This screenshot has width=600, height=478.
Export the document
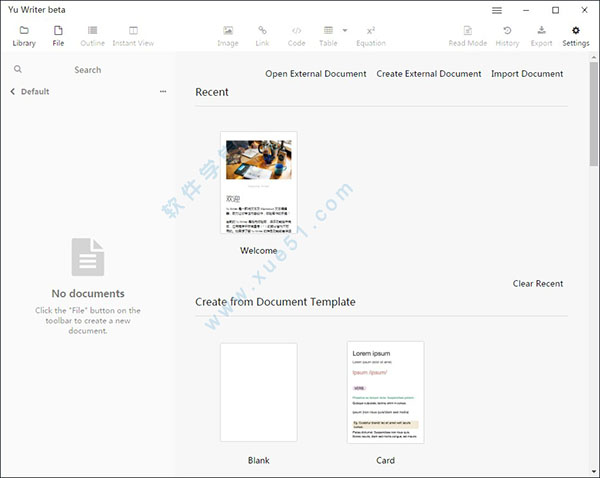coord(541,36)
